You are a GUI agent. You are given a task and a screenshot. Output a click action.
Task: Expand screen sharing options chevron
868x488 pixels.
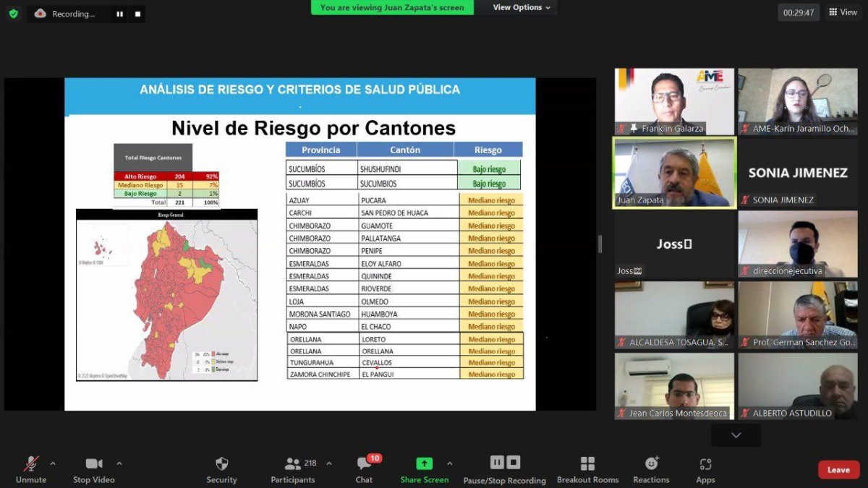tap(450, 465)
